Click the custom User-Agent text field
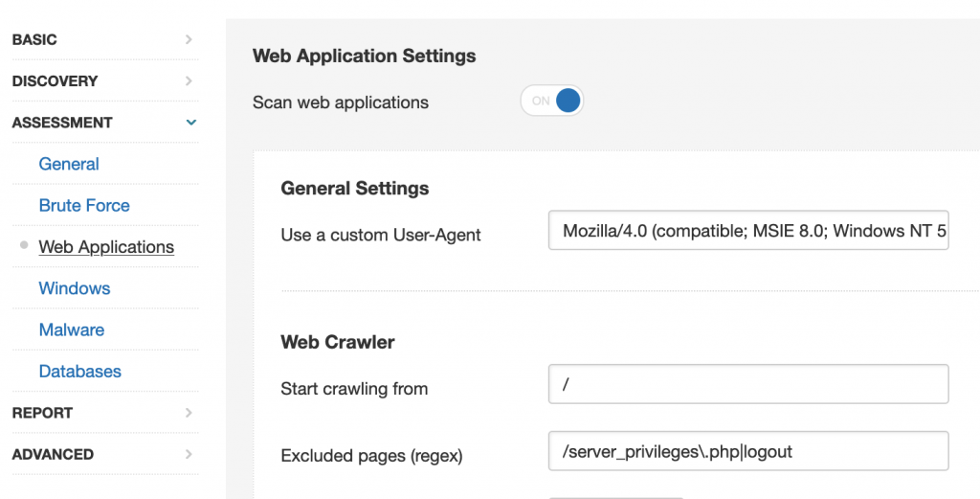The height and width of the screenshot is (499, 980). (747, 231)
